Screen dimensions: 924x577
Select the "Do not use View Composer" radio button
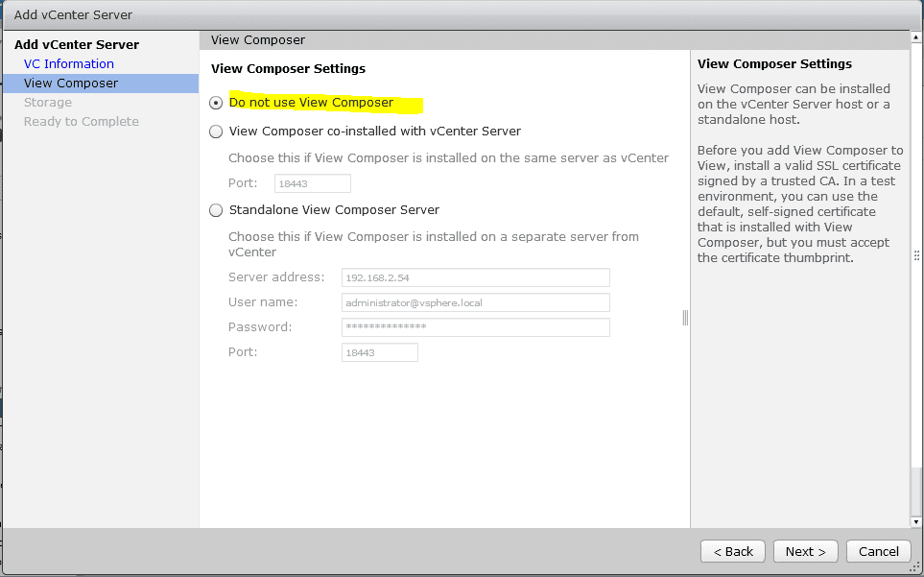216,103
